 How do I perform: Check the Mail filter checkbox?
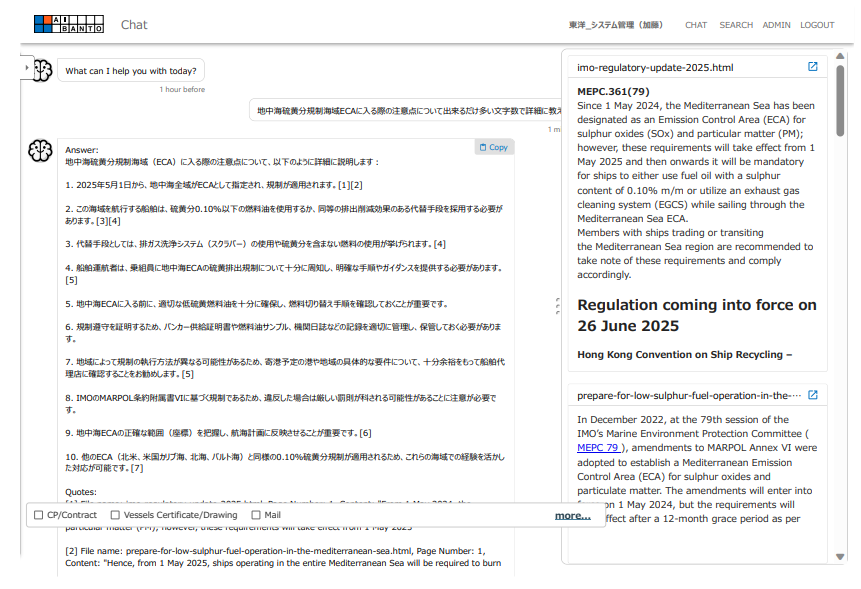point(256,515)
